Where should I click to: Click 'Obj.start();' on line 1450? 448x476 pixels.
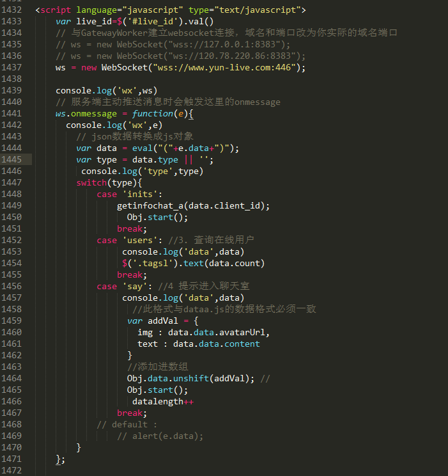[157, 218]
